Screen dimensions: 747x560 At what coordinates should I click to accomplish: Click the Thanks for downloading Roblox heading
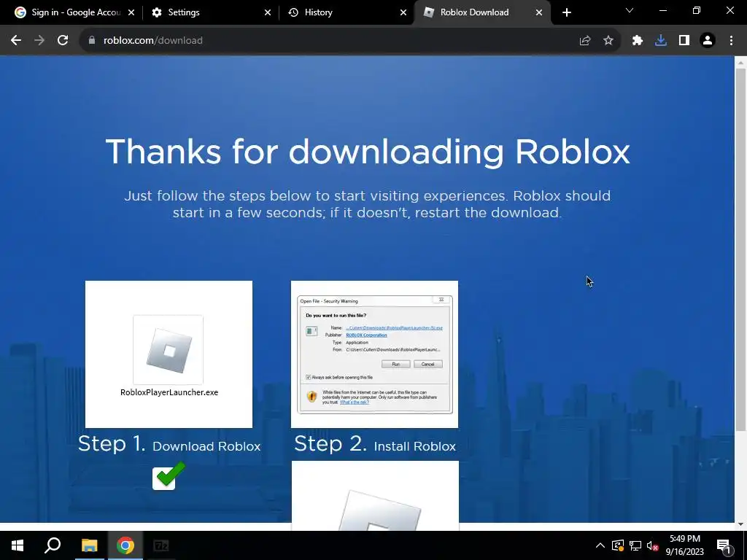tap(368, 152)
